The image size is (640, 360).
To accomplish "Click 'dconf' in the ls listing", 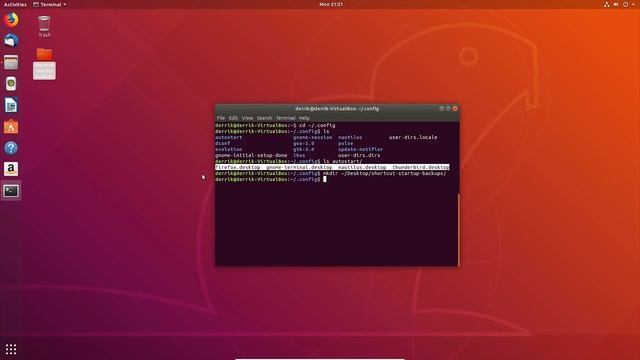I will pyautogui.click(x=222, y=144).
